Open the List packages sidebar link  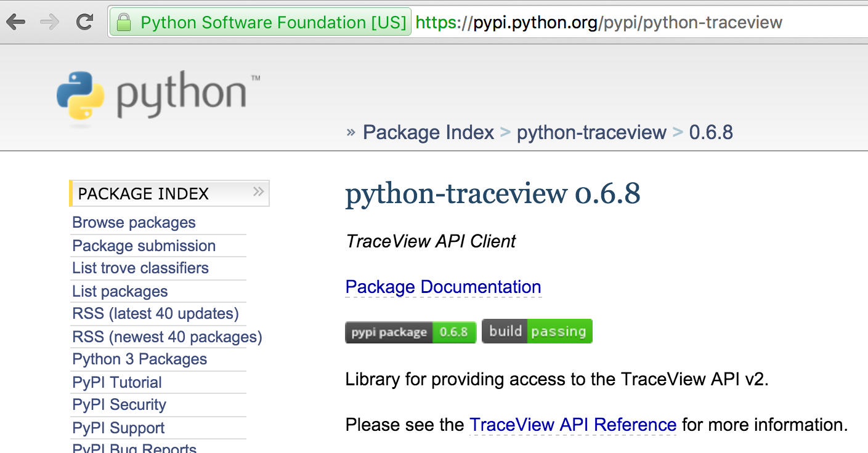pos(120,291)
